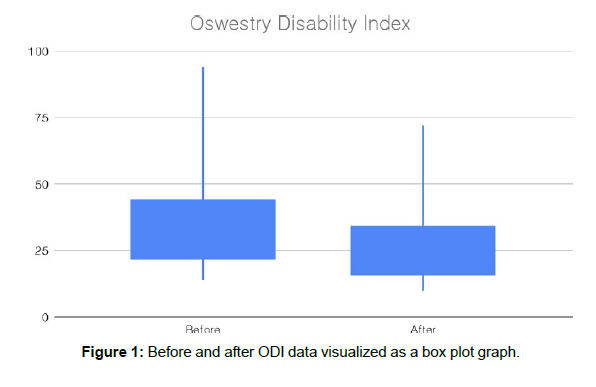
Task: Click the lower whisker of After box
Action: (423, 283)
